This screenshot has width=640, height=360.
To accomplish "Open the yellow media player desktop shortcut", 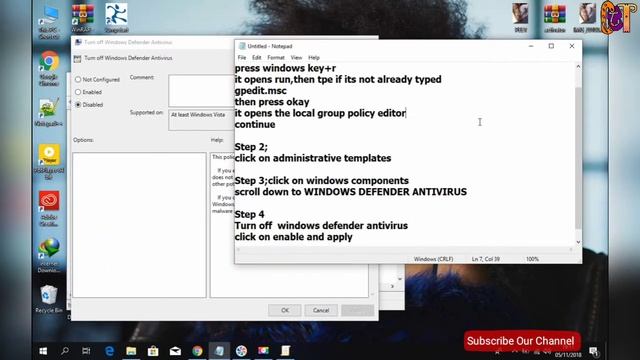I will point(49,162).
